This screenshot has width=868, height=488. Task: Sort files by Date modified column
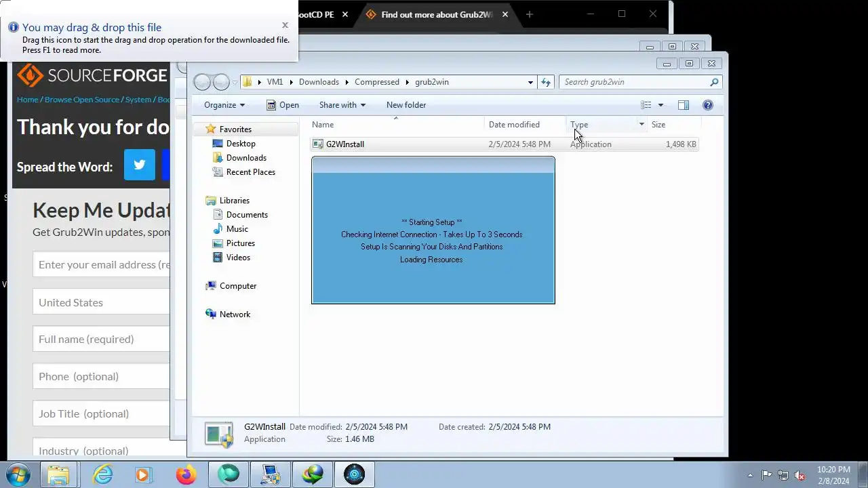[x=514, y=125]
